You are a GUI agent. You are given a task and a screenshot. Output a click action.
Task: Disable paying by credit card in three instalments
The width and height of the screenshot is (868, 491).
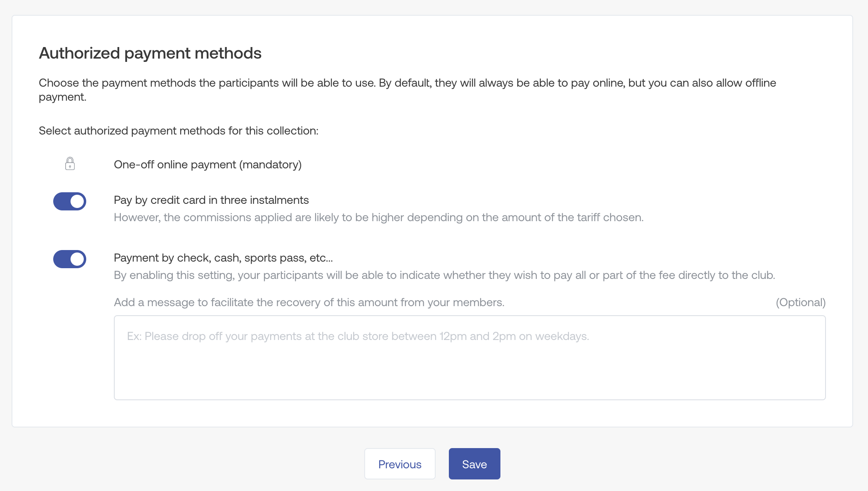coord(70,201)
